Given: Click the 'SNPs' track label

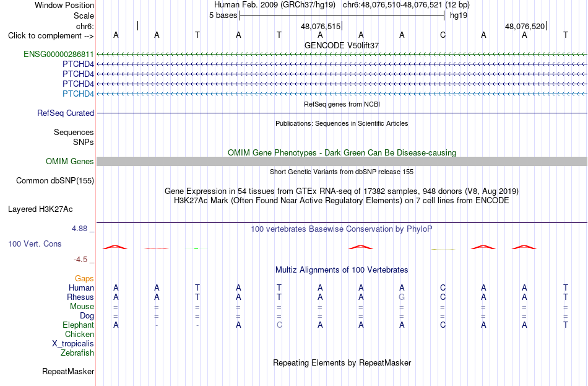Looking at the screenshot, I should point(84,142).
